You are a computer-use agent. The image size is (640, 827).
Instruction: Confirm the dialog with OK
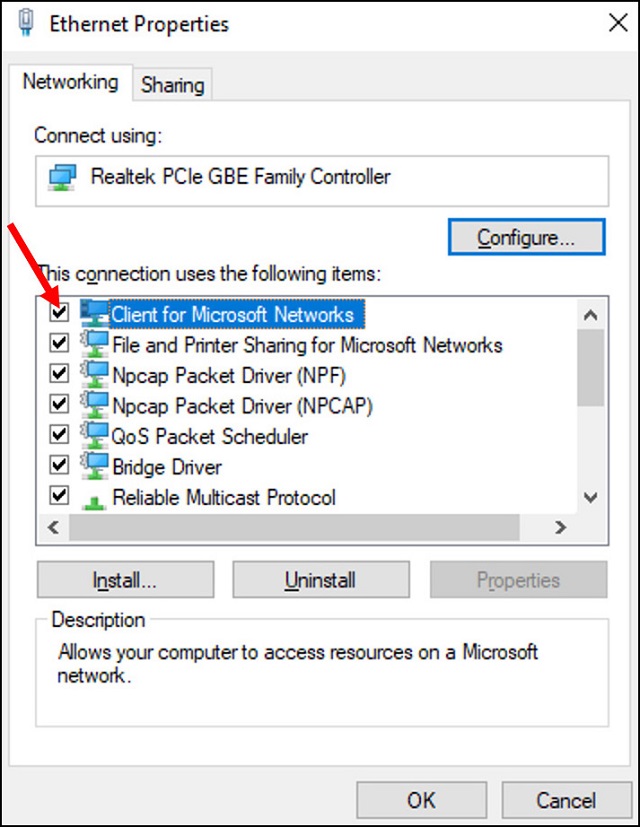(421, 800)
